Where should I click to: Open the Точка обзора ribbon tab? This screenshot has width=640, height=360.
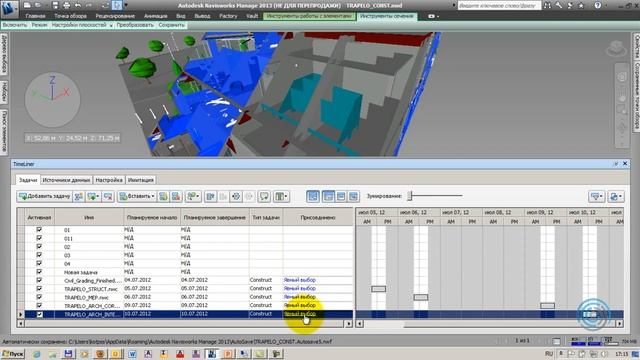(70, 16)
